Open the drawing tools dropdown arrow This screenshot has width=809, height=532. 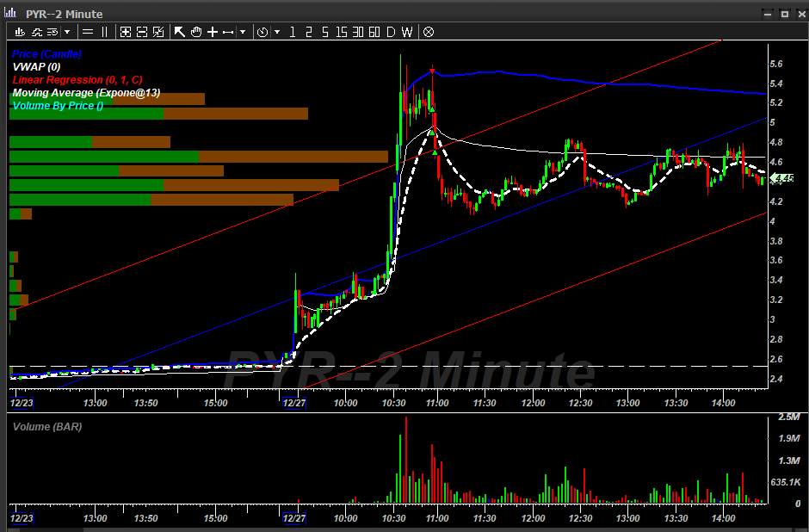[x=242, y=32]
